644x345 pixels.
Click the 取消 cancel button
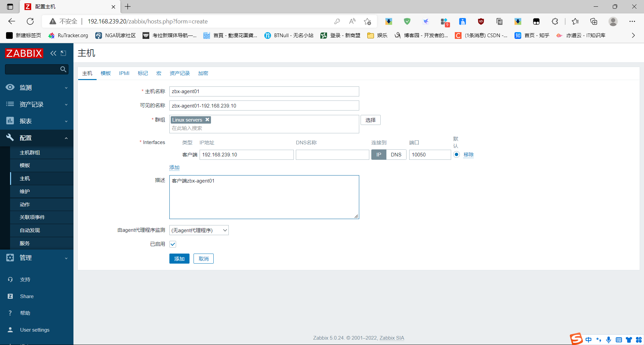tap(204, 259)
